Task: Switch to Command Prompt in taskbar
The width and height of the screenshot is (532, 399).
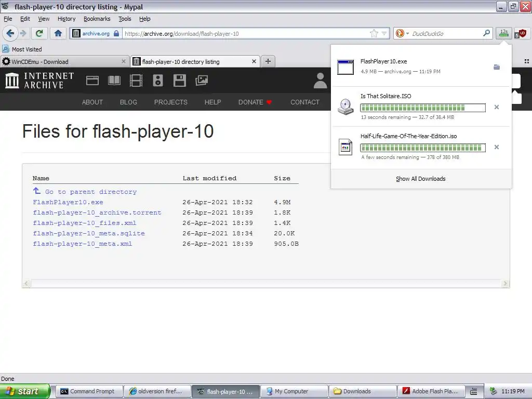Action: click(88, 391)
